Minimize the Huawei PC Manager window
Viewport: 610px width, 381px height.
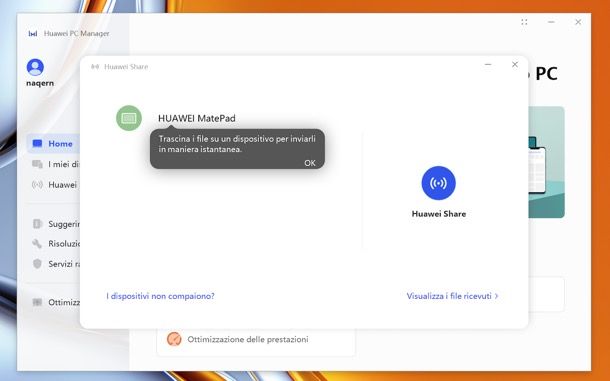pos(551,22)
